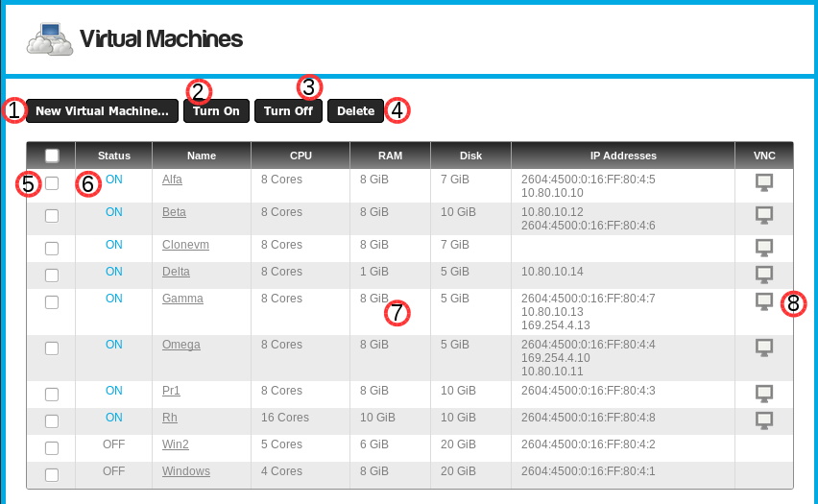Open the Omega virtual machine link
This screenshot has width=818, height=504.
(181, 345)
